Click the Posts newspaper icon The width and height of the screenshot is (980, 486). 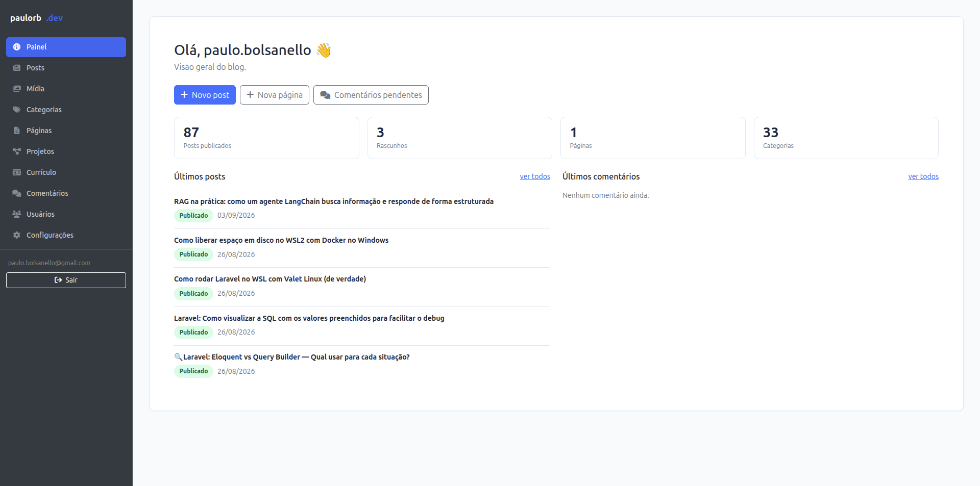pyautogui.click(x=17, y=68)
